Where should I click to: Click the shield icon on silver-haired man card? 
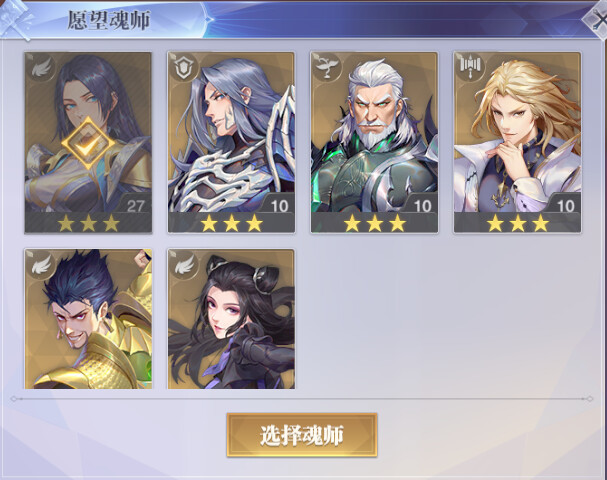click(x=183, y=68)
